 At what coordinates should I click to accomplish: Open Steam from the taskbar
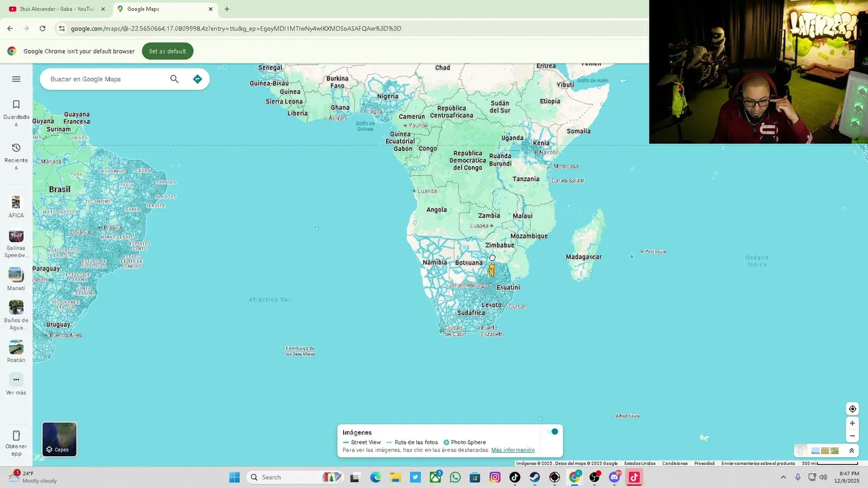(535, 477)
